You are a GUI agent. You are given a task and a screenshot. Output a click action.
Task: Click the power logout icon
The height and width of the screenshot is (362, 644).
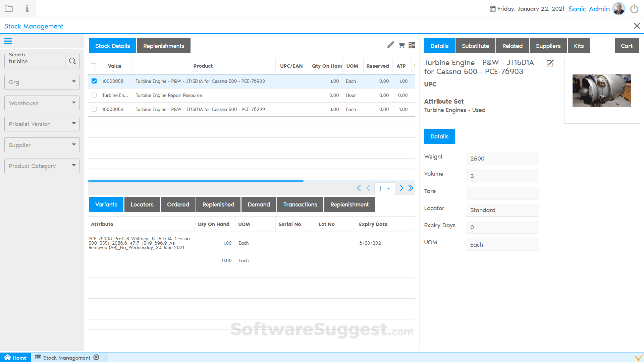(634, 9)
